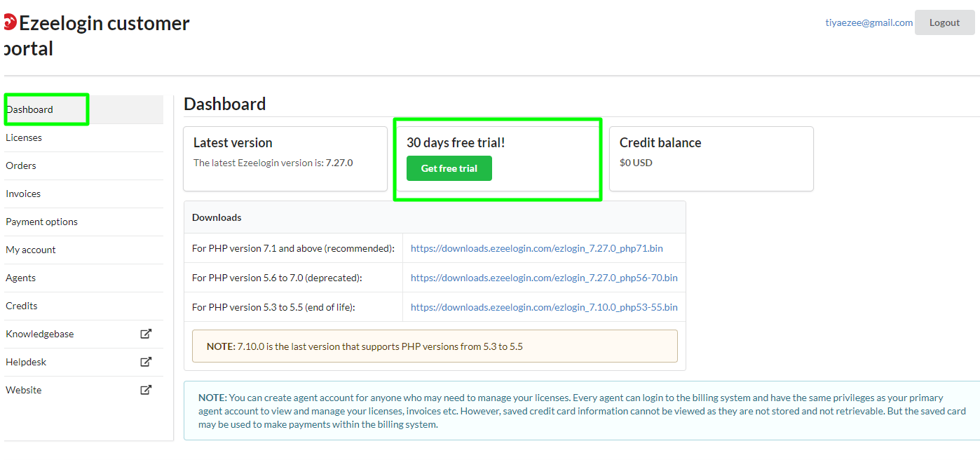Click the Get free trial button

click(449, 168)
